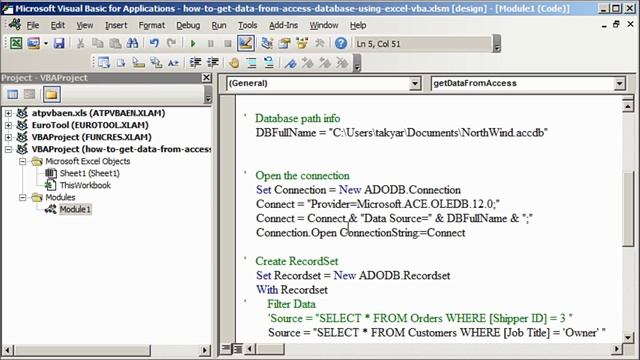640x360 pixels.
Task: Open the Project Explorer icon
Action: click(x=267, y=43)
